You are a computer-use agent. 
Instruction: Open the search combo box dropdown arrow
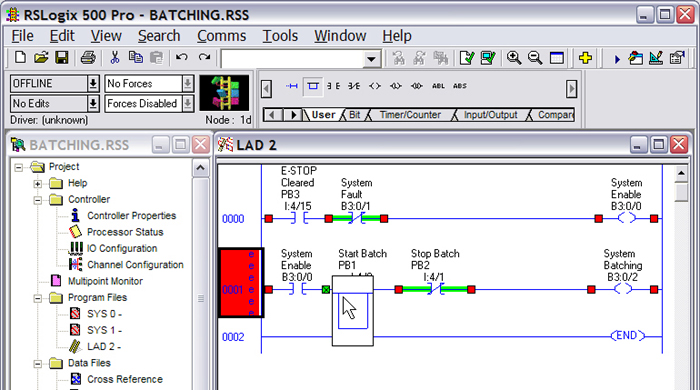(x=371, y=58)
